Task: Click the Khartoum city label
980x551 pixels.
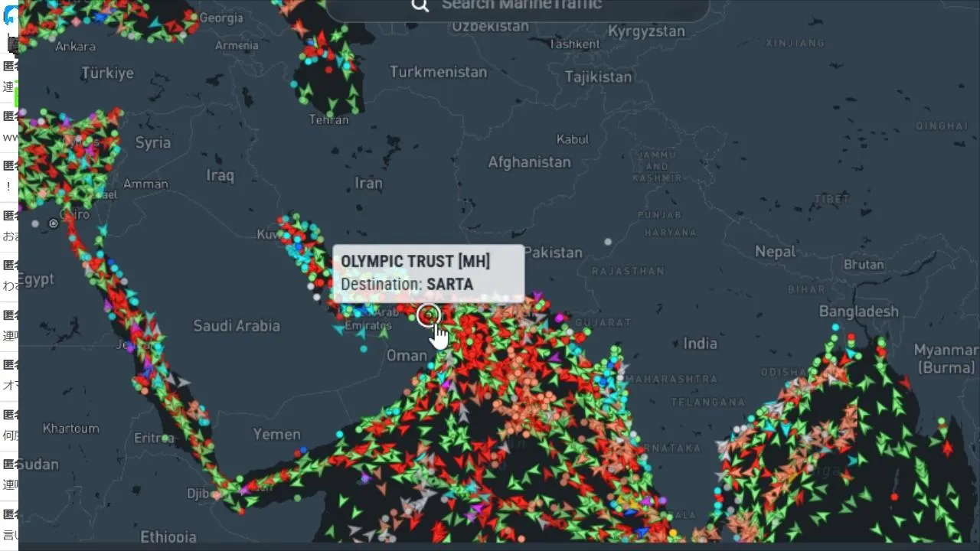Action: 70,429
